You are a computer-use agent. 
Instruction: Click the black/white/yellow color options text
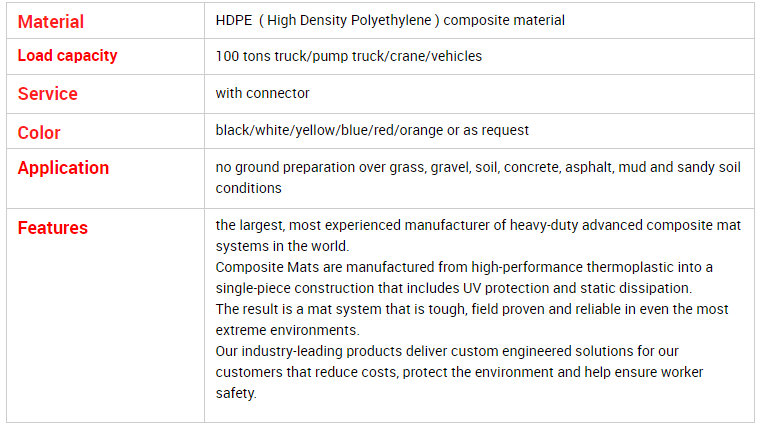[372, 130]
